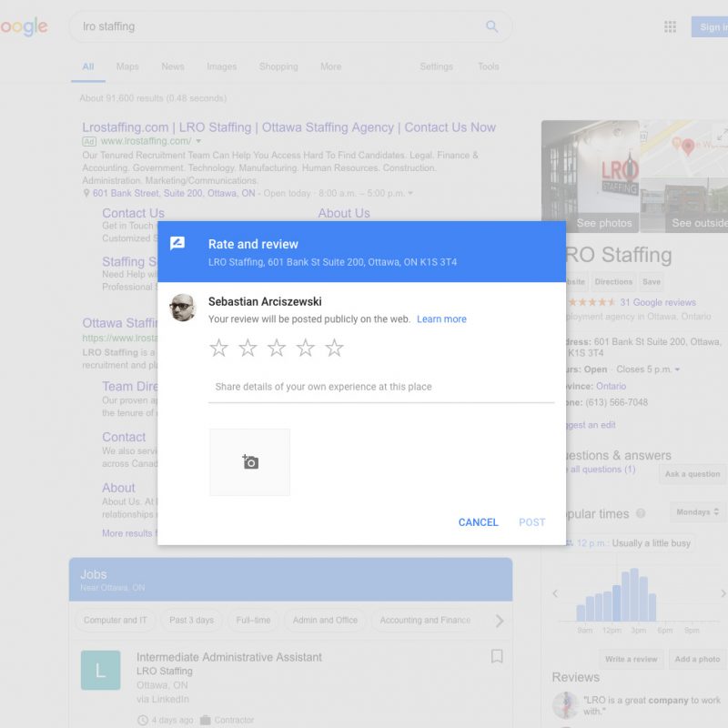Open the Mondays day dropdown

(x=698, y=512)
